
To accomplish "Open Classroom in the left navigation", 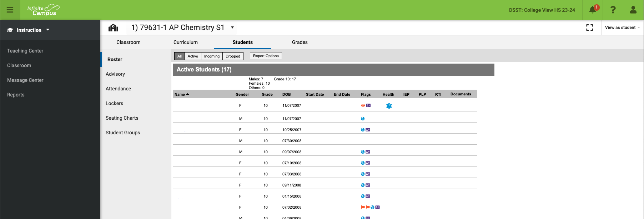I will [19, 65].
